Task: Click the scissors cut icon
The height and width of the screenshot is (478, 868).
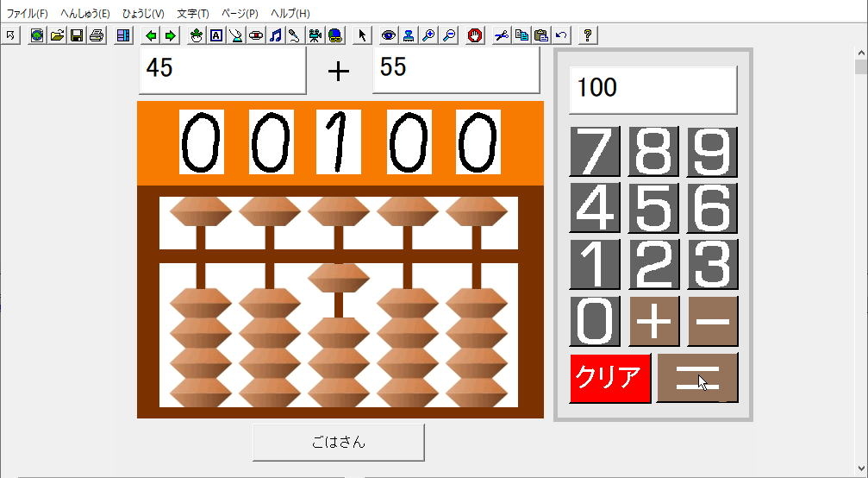Action: [x=501, y=35]
